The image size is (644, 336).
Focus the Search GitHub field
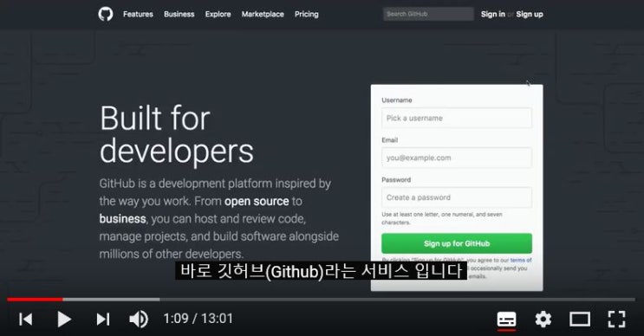pos(428,14)
